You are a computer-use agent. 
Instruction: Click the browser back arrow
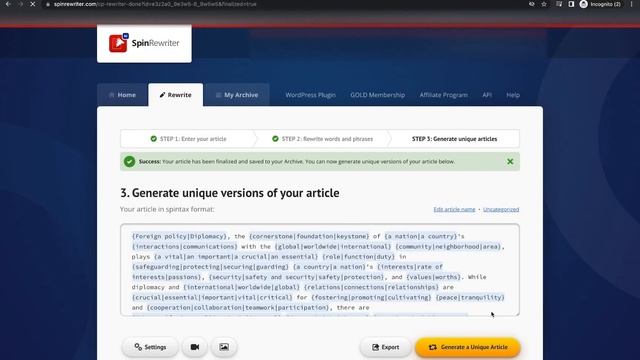point(8,4)
